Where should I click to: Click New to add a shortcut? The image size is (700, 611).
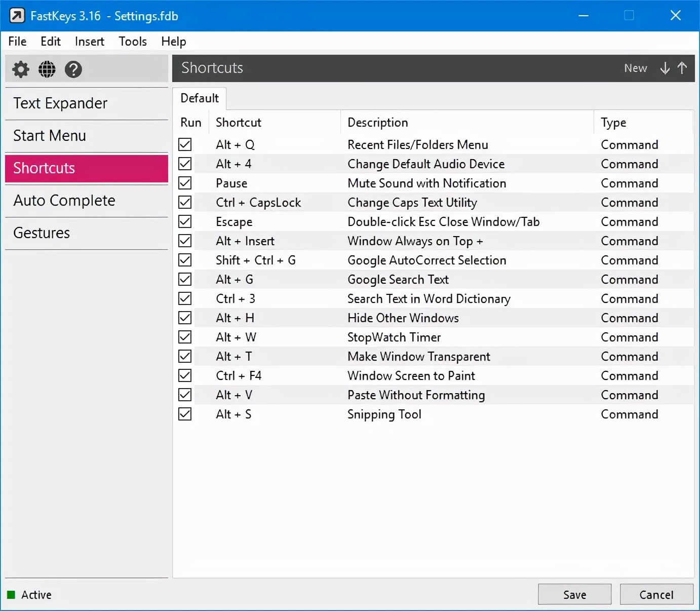[x=635, y=68]
